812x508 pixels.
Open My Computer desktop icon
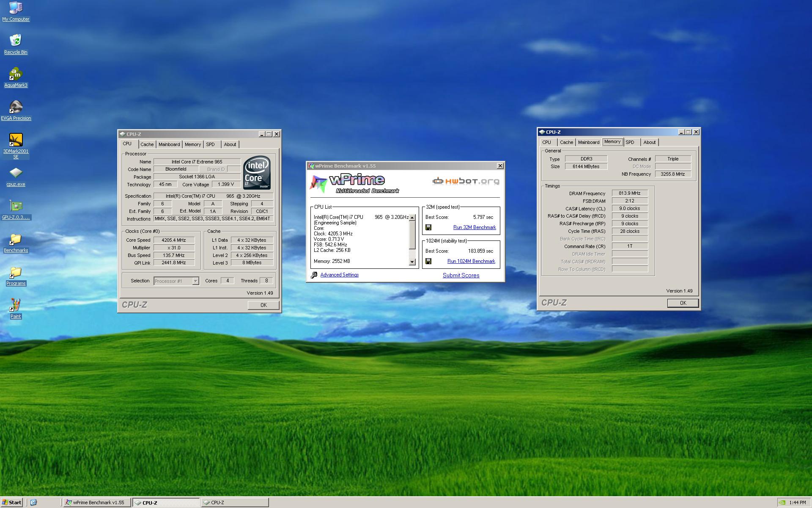click(x=16, y=11)
